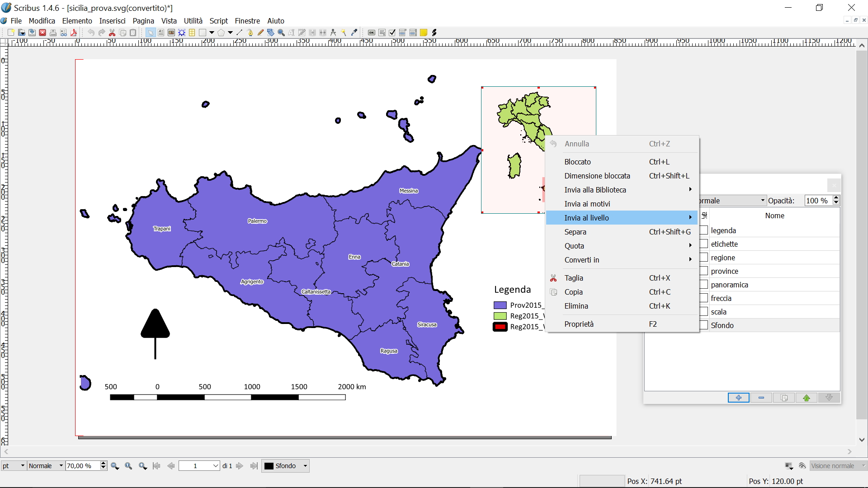Click the add layer plus button
The image size is (868, 488).
coord(738,398)
